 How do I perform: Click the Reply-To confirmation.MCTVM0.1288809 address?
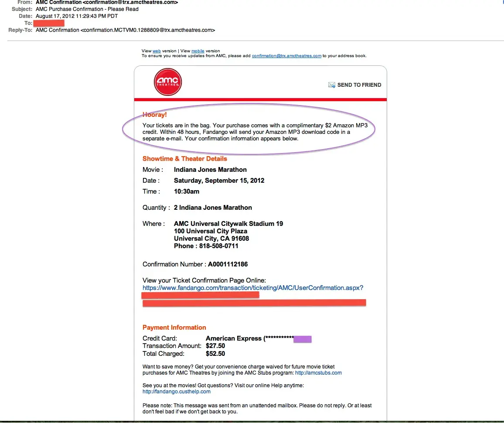click(x=125, y=30)
